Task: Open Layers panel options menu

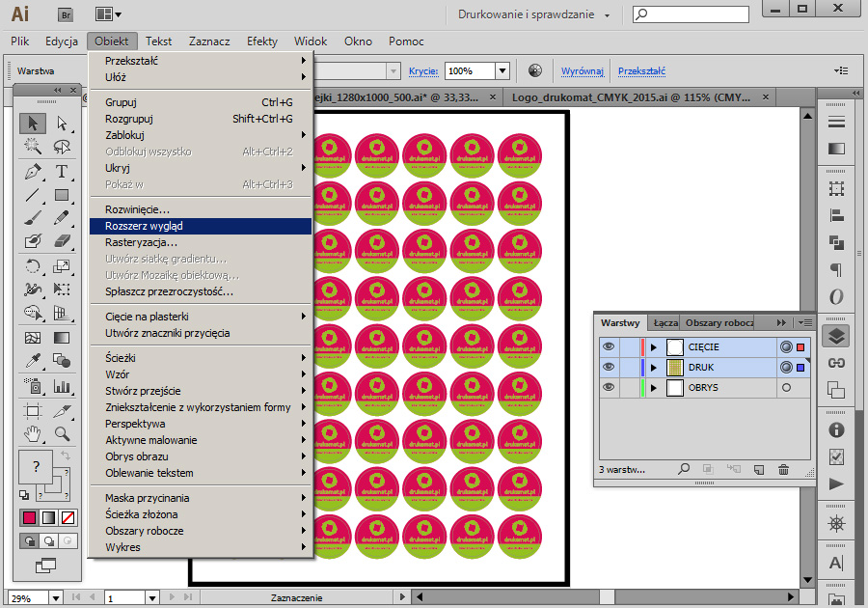Action: (805, 323)
